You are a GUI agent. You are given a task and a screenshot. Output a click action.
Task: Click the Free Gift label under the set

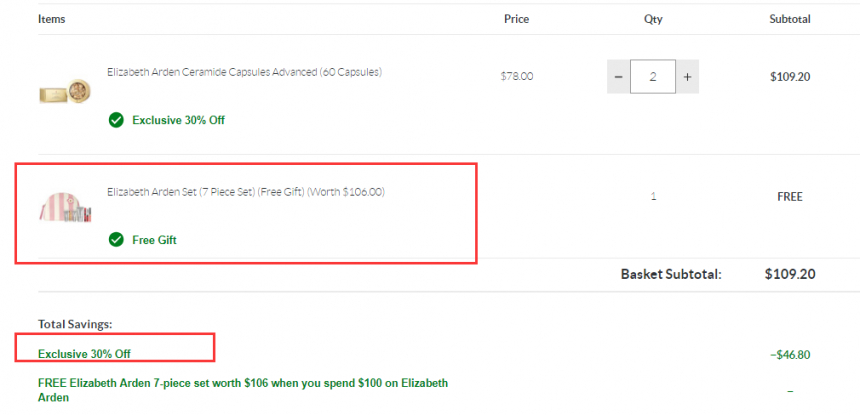154,240
